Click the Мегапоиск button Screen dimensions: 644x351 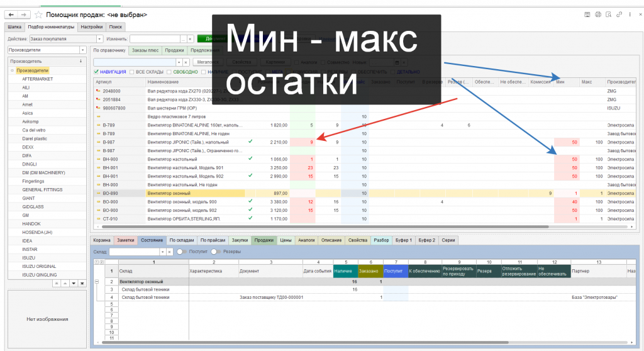(x=208, y=62)
